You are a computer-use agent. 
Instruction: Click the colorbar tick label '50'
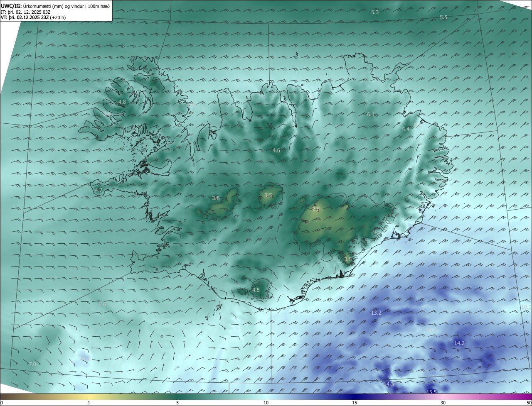(529, 403)
